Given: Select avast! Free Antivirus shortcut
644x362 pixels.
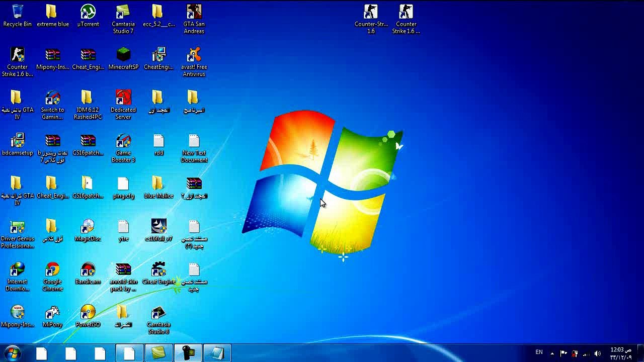Looking at the screenshot, I should click(x=194, y=62).
